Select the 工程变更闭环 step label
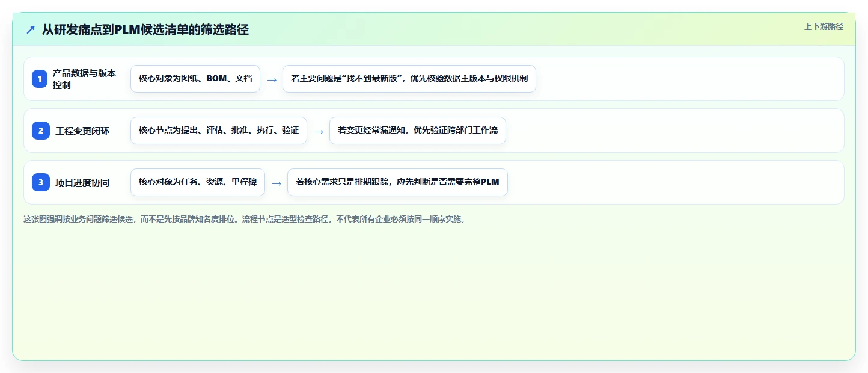 point(82,131)
